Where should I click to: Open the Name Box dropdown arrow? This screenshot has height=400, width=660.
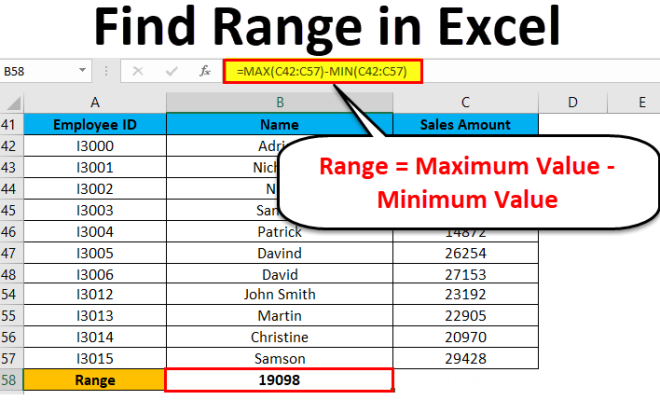tap(82, 71)
